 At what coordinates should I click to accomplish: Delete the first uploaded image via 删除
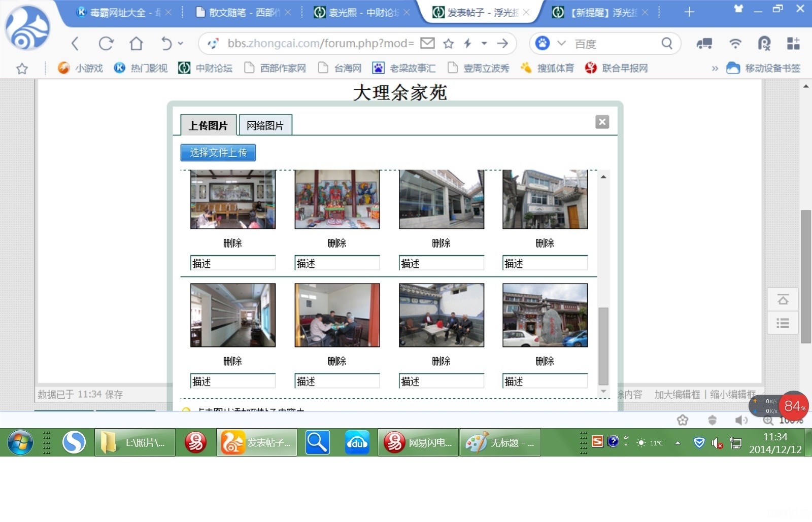pos(232,243)
